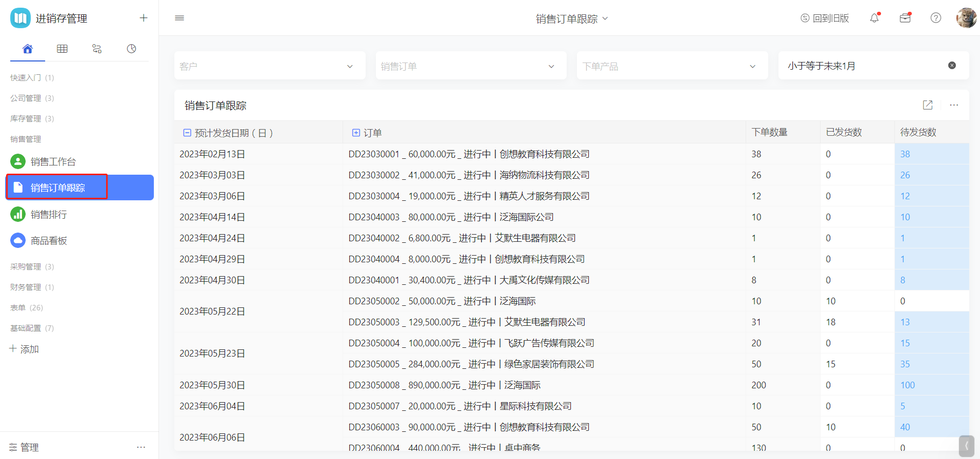980x459 pixels.
Task: Clear the 小于等于未来1月 filter
Action: pyautogui.click(x=952, y=66)
